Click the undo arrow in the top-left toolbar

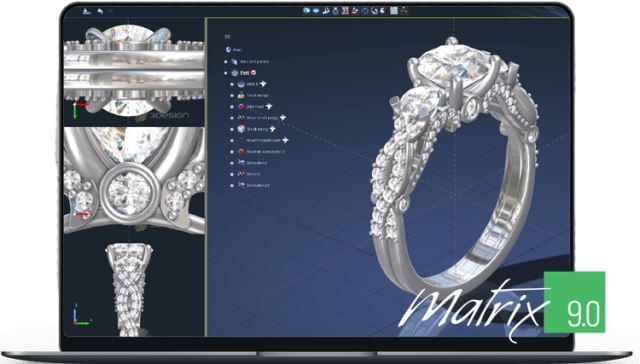100,11
